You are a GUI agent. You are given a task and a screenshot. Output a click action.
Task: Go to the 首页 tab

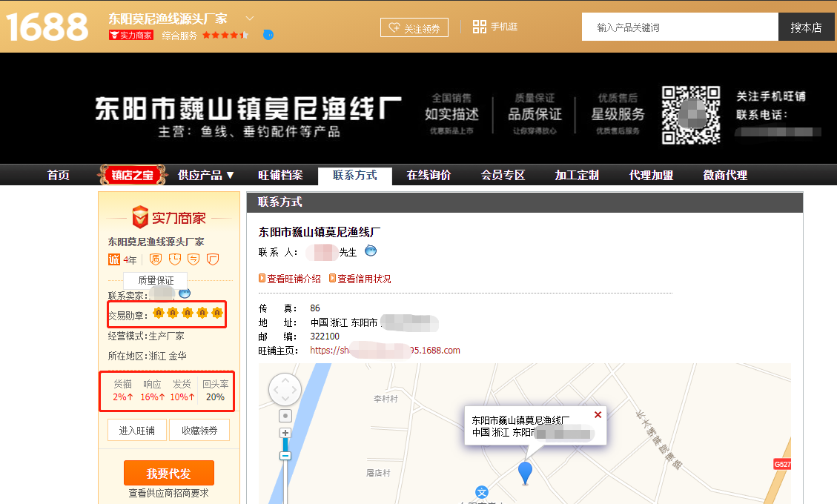58,175
